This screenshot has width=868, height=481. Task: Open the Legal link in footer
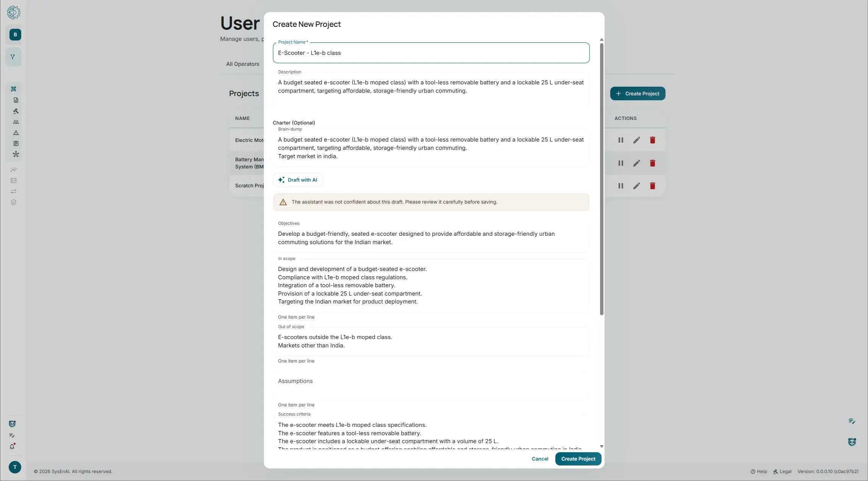point(782,472)
